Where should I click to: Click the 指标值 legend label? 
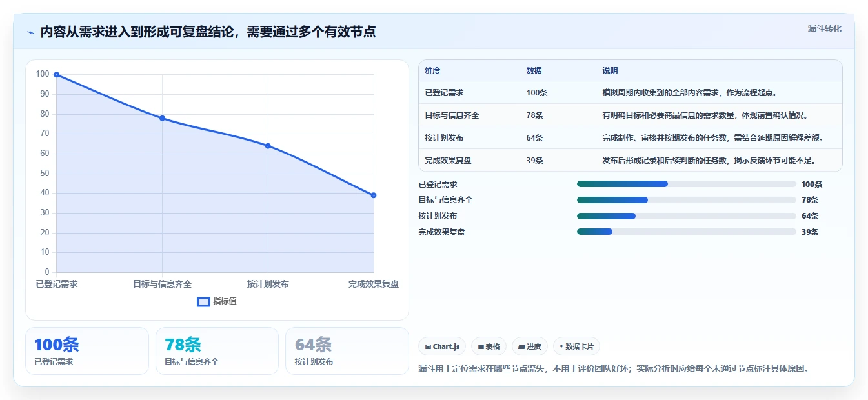click(x=225, y=301)
